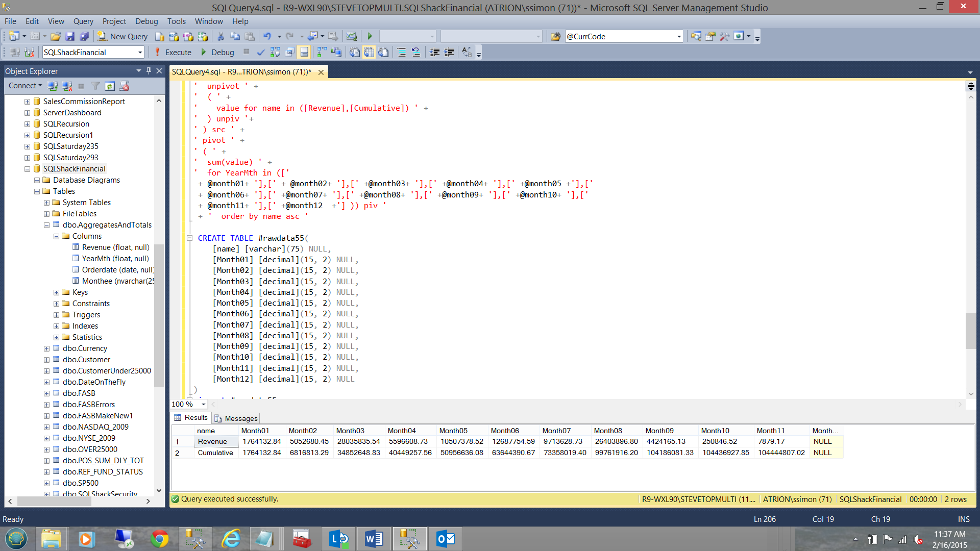Open Google Chrome from the taskbar
980x551 pixels.
(x=159, y=539)
